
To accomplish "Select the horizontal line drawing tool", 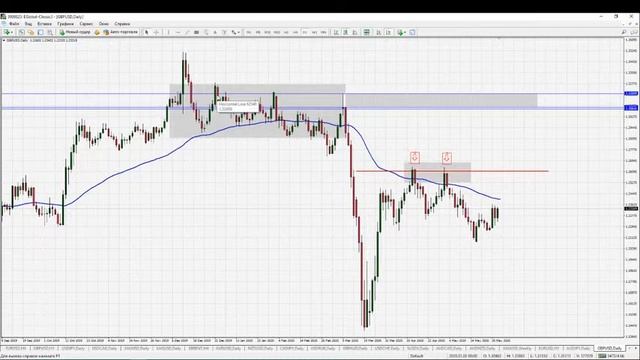I will click(178, 32).
